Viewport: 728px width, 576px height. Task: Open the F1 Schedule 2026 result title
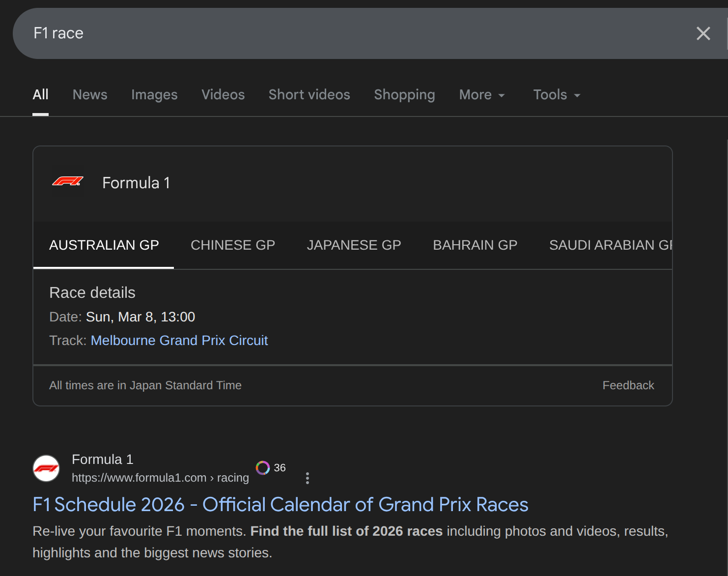[x=280, y=505]
